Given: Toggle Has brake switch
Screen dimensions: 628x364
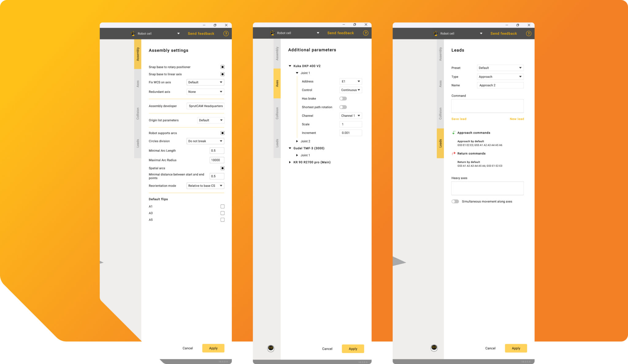Looking at the screenshot, I should click(x=343, y=99).
